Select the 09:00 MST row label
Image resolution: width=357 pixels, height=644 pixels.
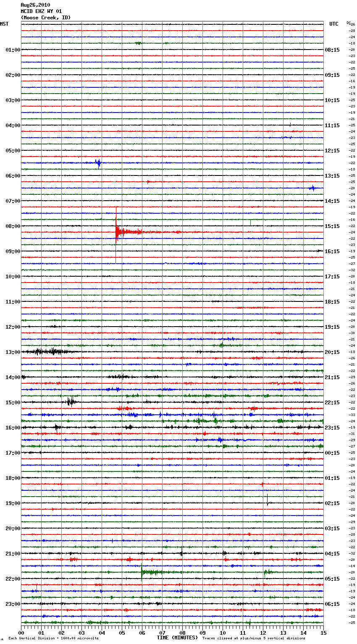pos(13,251)
